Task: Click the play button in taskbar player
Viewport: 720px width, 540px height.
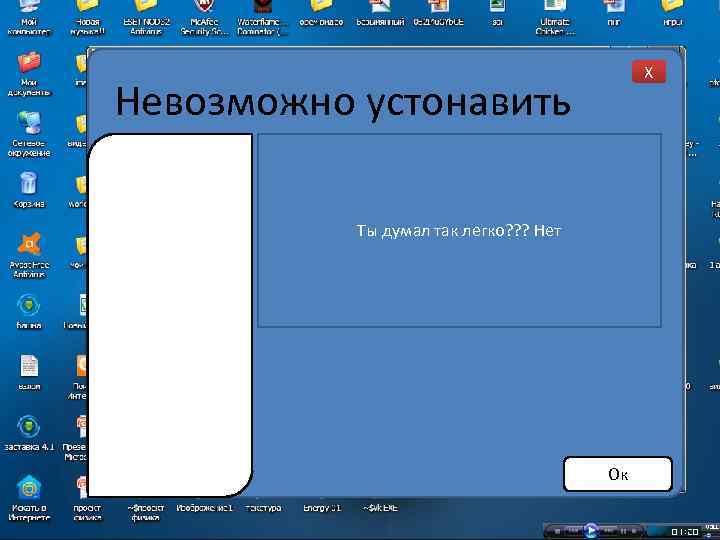Action: 591,531
